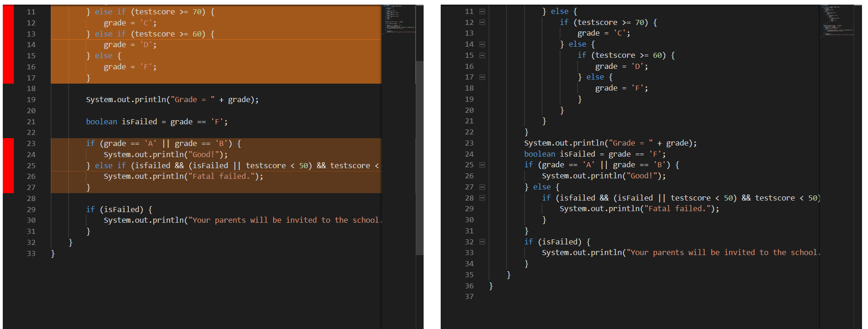The height and width of the screenshot is (329, 868).
Task: Click the boolean keyword on left line 21
Action: coord(102,122)
